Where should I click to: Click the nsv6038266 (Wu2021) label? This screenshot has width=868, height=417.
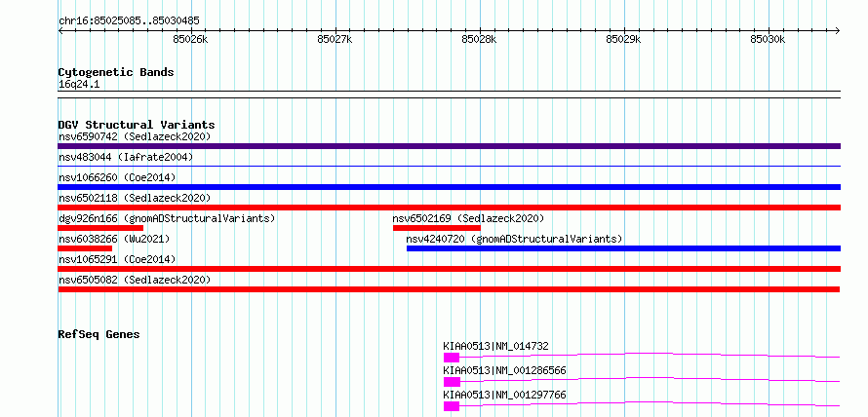point(114,239)
